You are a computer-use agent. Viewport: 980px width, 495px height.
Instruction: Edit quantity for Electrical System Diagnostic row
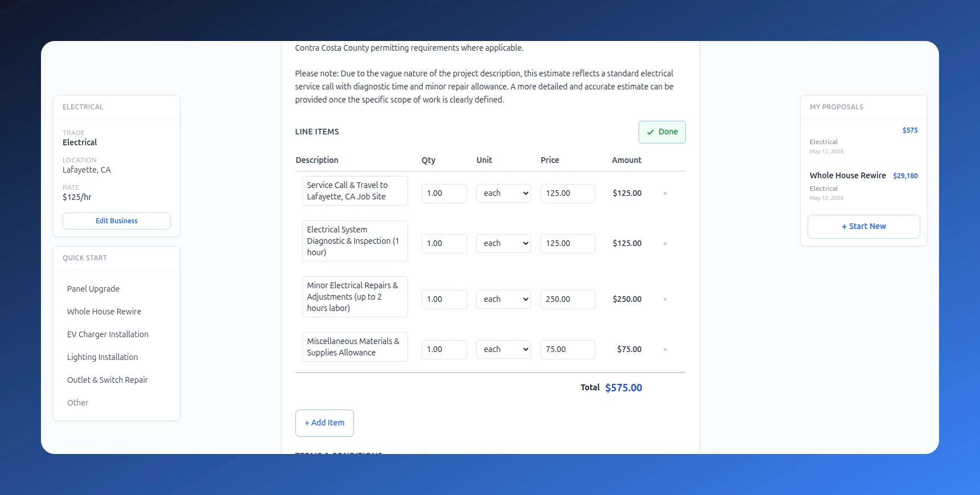pos(444,244)
